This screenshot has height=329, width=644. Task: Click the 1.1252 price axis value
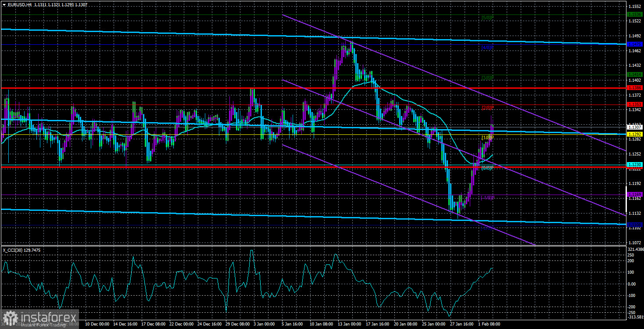point(634,154)
